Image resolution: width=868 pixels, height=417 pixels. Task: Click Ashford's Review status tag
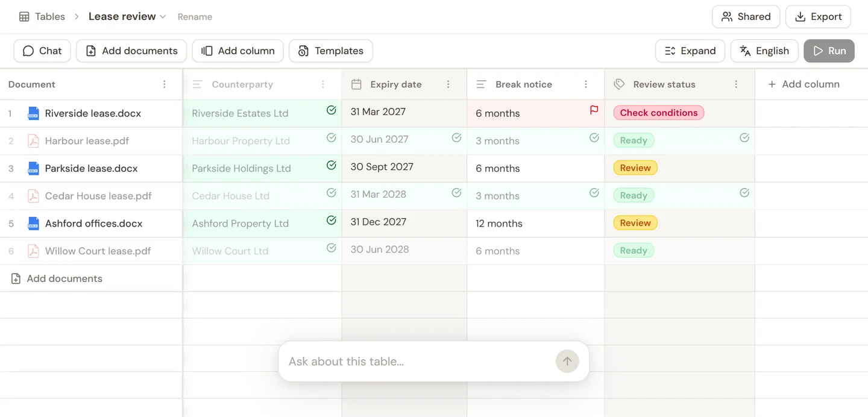635,223
